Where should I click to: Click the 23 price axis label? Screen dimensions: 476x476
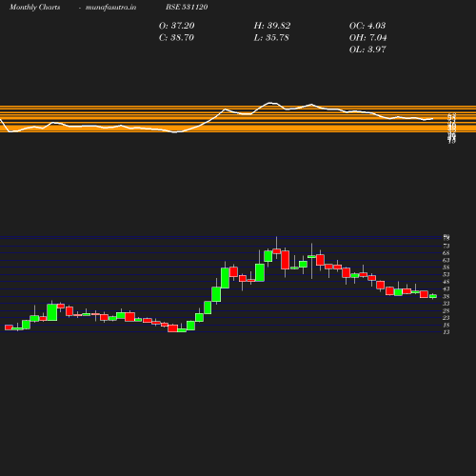point(446,318)
